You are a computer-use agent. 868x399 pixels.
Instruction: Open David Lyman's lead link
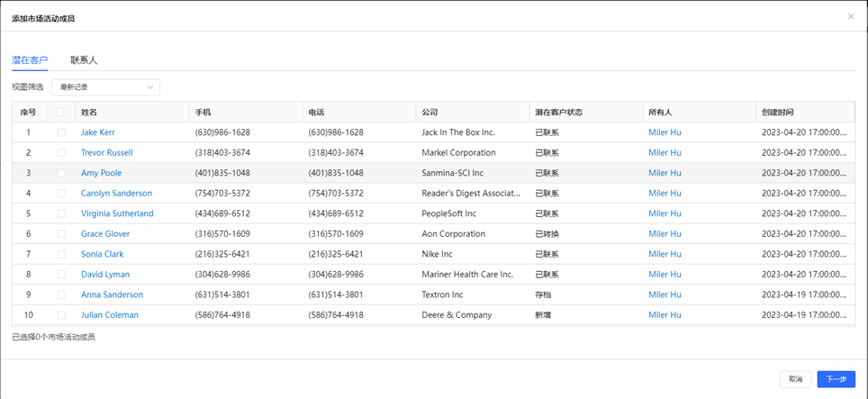105,275
